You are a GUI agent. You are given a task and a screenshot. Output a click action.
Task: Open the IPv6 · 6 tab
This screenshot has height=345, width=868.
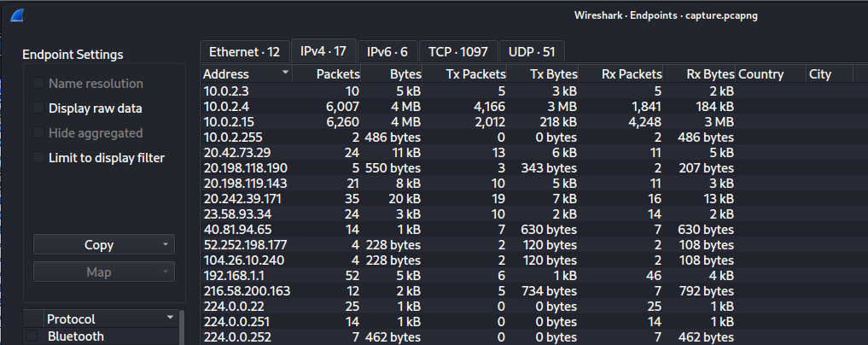click(x=387, y=51)
